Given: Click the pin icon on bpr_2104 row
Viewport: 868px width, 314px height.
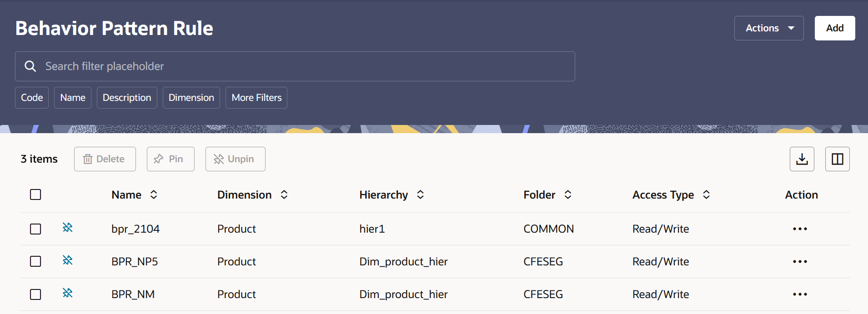Looking at the screenshot, I should coord(68,228).
